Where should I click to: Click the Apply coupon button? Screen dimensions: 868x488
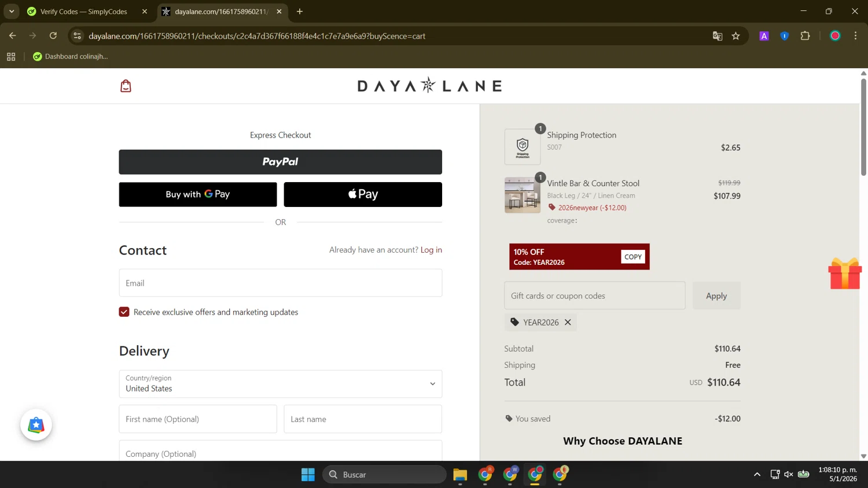tap(716, 295)
